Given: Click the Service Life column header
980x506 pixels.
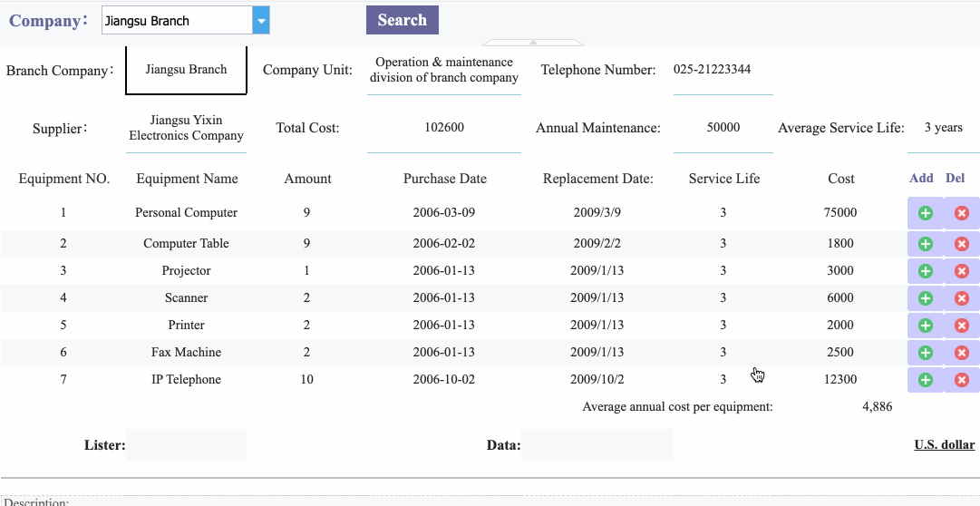Looking at the screenshot, I should [x=723, y=179].
